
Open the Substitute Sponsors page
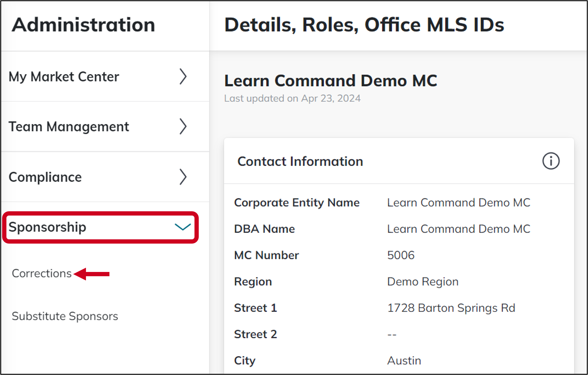click(x=65, y=316)
